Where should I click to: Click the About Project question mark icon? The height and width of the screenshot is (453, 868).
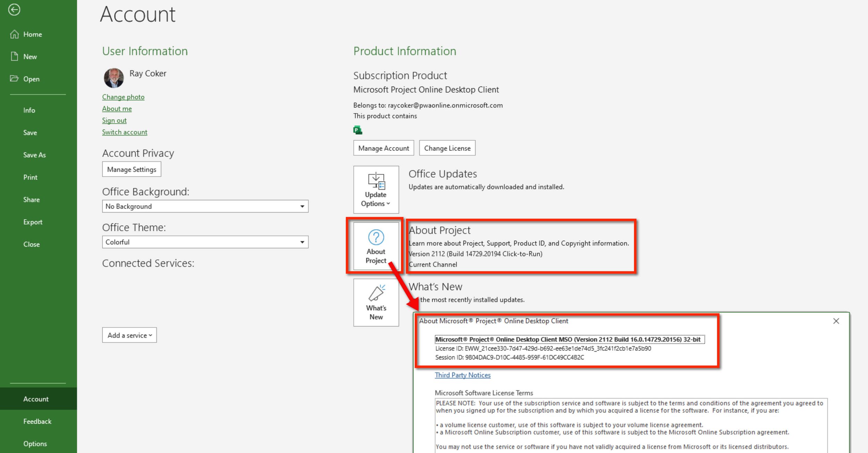click(376, 237)
